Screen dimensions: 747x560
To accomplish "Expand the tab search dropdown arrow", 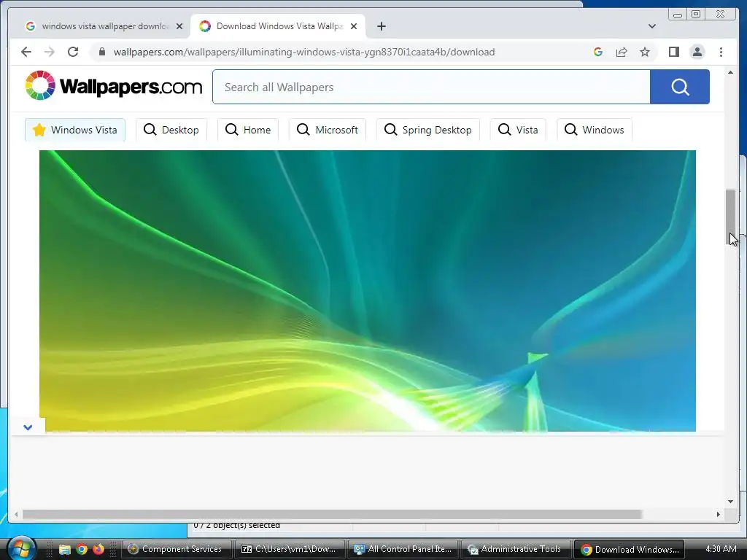I will click(x=651, y=26).
